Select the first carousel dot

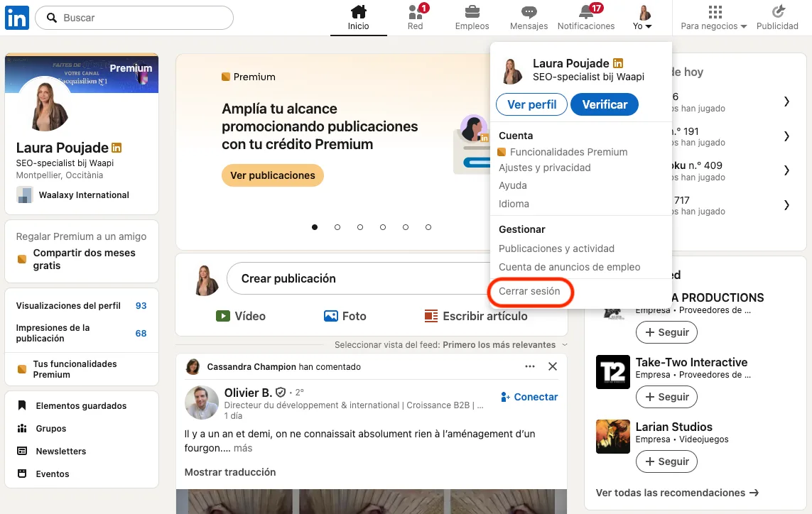click(315, 227)
